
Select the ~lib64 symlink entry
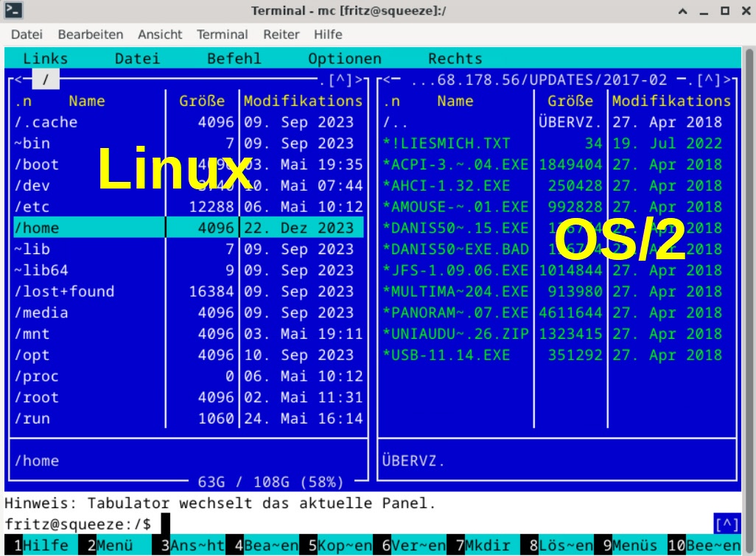coord(189,270)
